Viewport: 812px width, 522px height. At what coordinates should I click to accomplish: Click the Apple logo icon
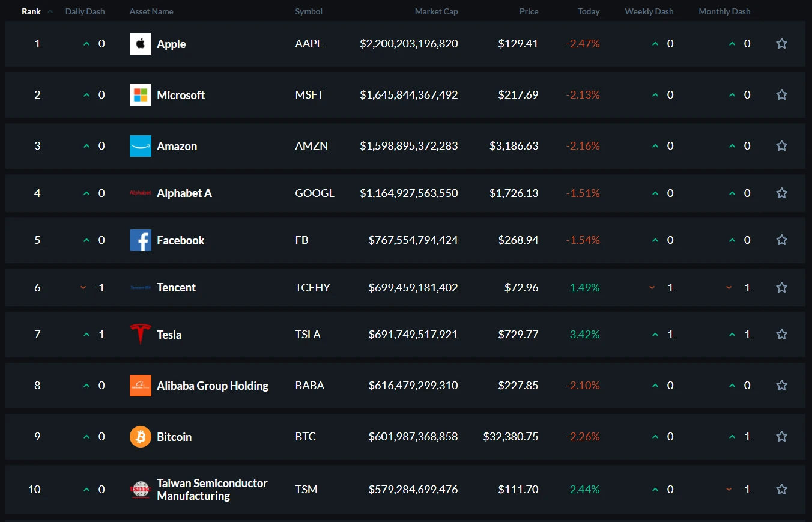[x=141, y=44]
